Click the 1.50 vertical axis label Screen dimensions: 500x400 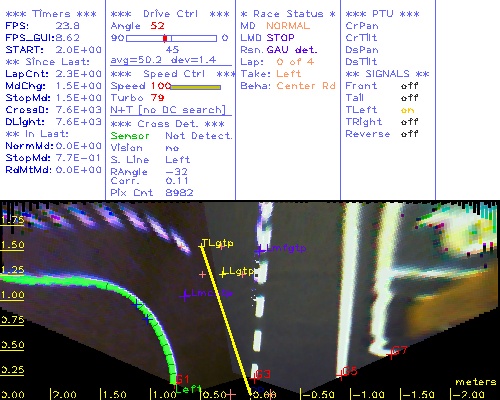(12, 245)
